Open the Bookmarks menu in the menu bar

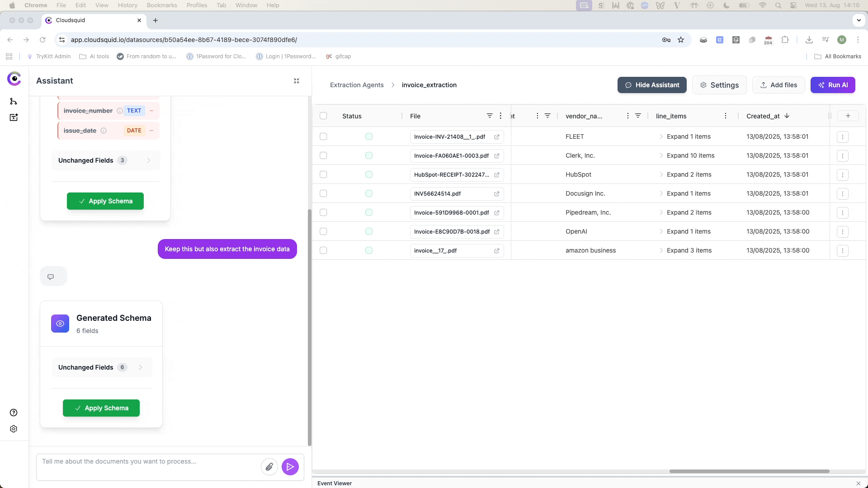(161, 5)
